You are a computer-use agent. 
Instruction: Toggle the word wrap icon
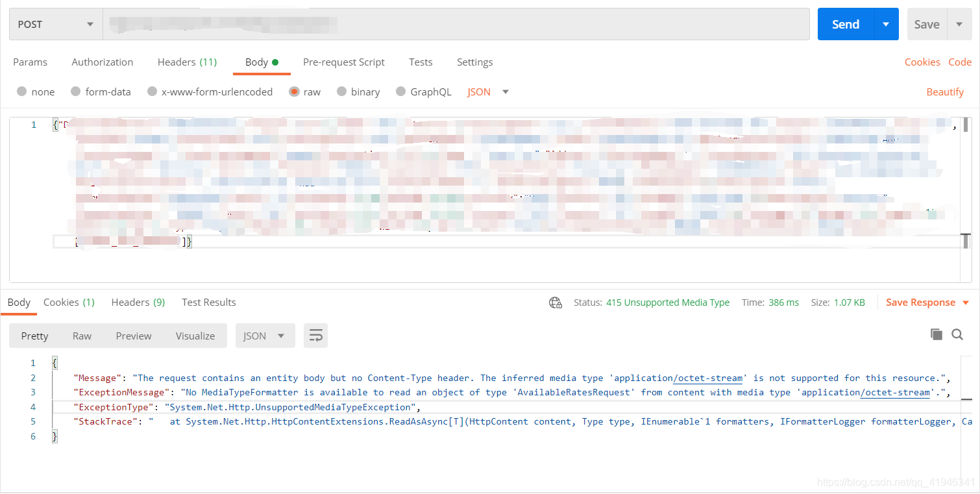(315, 336)
